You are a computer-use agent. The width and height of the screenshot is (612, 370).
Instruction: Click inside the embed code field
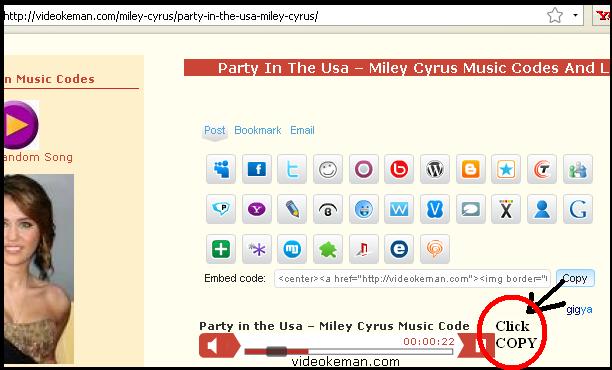pos(412,279)
